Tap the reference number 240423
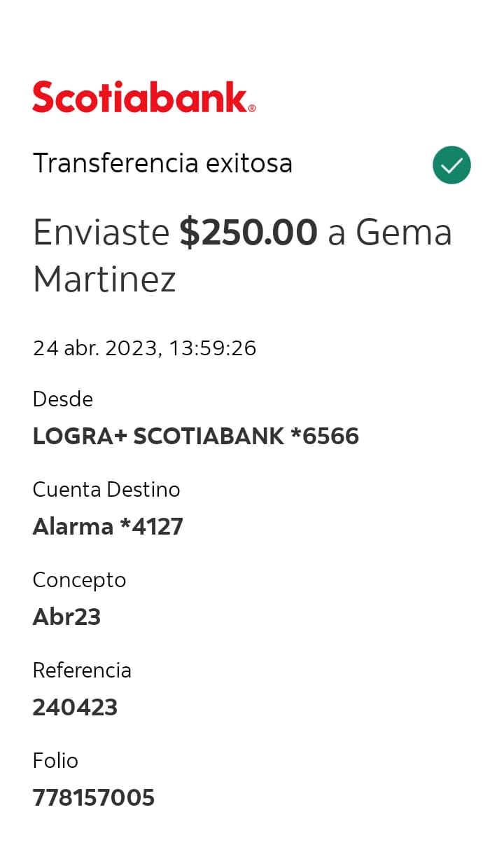The image size is (504, 845). click(75, 708)
